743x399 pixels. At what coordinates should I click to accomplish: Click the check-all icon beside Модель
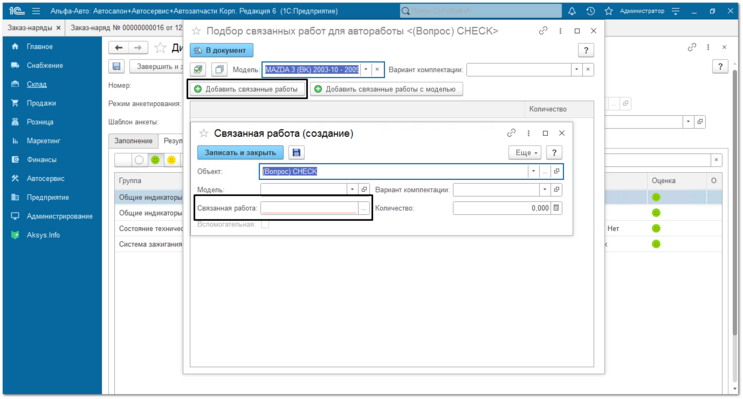(x=198, y=70)
